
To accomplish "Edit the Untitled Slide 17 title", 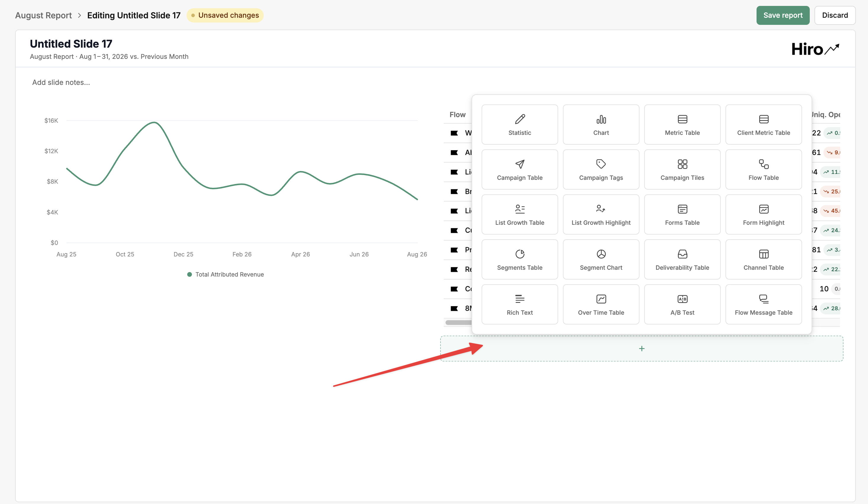I will (x=71, y=44).
